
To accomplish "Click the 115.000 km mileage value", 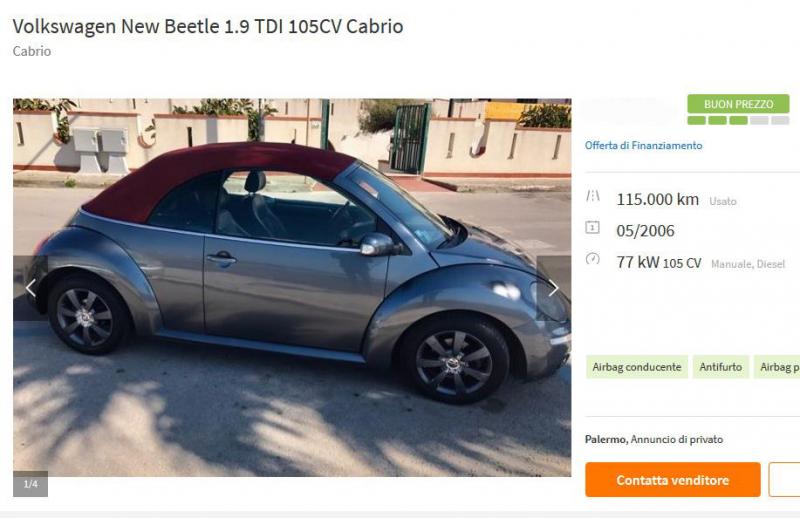I will 657,199.
